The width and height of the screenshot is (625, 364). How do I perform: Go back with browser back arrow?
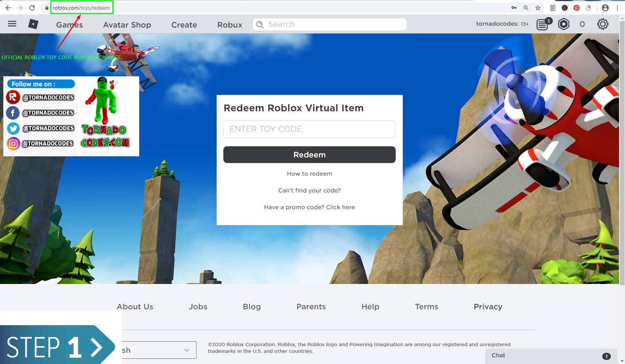(8, 7)
